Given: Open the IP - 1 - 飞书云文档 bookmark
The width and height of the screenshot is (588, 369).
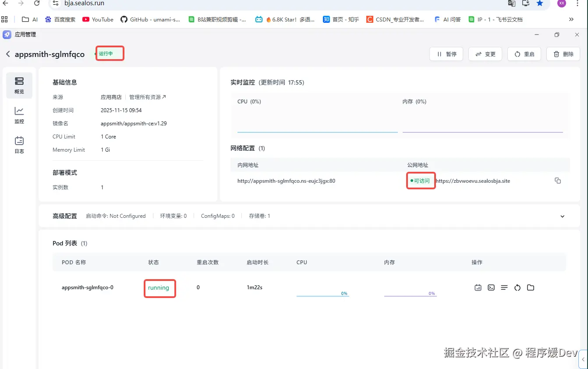Looking at the screenshot, I should [x=496, y=19].
